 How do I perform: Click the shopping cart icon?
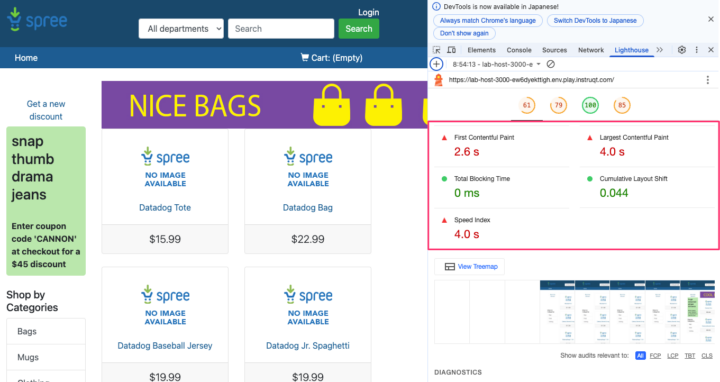[x=304, y=57]
